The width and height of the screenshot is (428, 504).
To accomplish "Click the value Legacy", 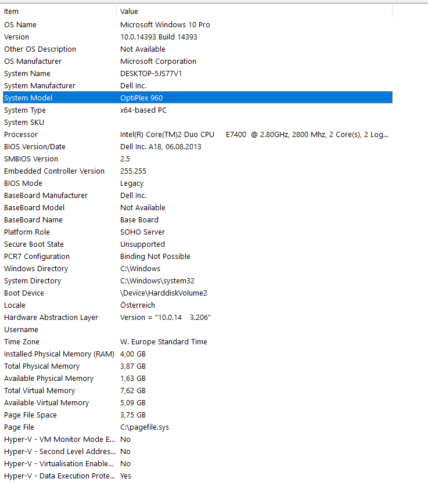I will point(132,183).
